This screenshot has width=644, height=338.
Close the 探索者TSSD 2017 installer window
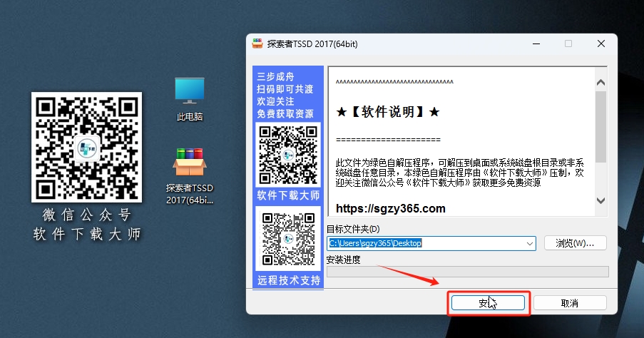tap(601, 44)
